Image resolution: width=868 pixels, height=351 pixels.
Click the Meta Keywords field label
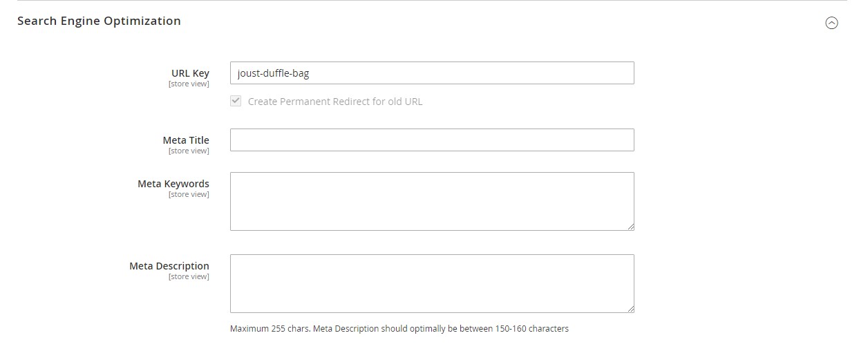point(173,184)
